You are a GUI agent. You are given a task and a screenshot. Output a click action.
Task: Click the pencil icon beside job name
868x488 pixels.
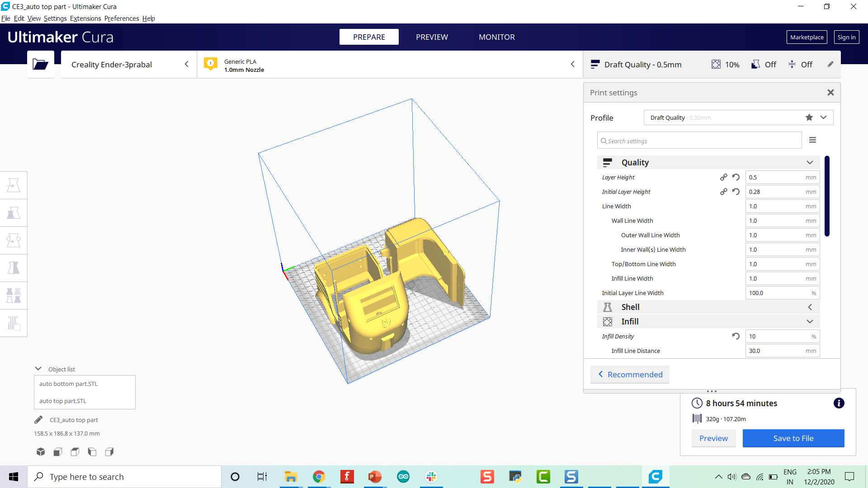coord(38,420)
